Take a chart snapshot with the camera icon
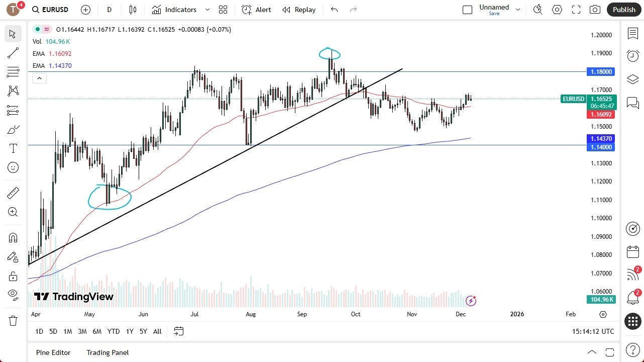Viewport: 644px width, 362px height. (x=595, y=10)
